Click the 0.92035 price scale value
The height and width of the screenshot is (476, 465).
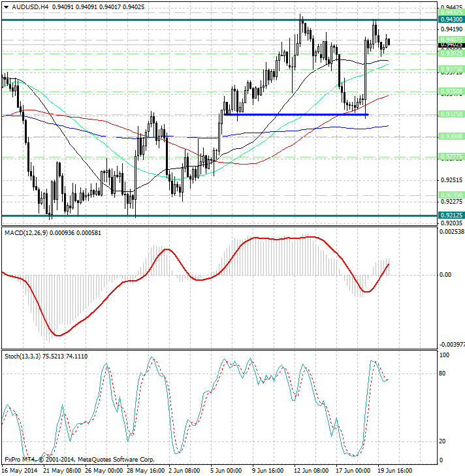[x=451, y=223]
